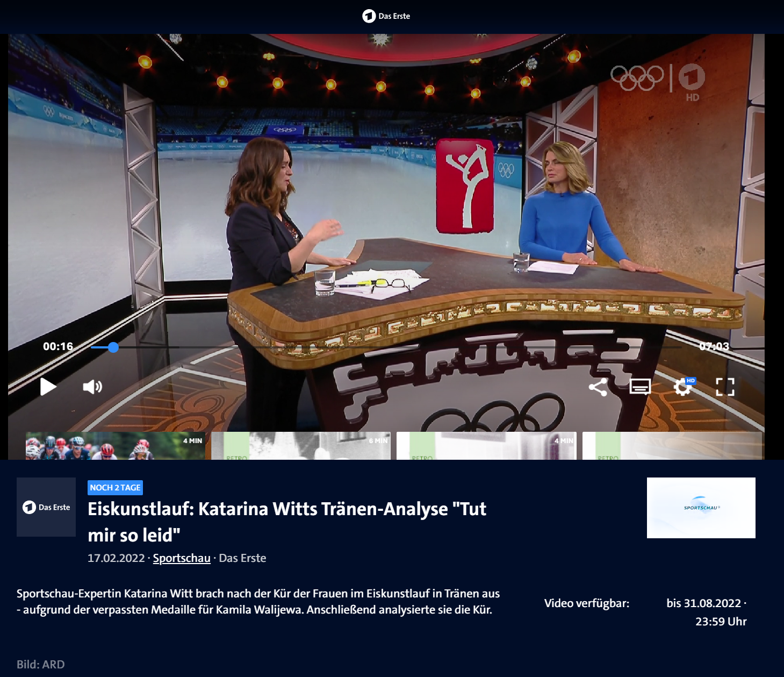784x677 pixels.
Task: Click the total duration display 07:03
Action: tap(714, 346)
